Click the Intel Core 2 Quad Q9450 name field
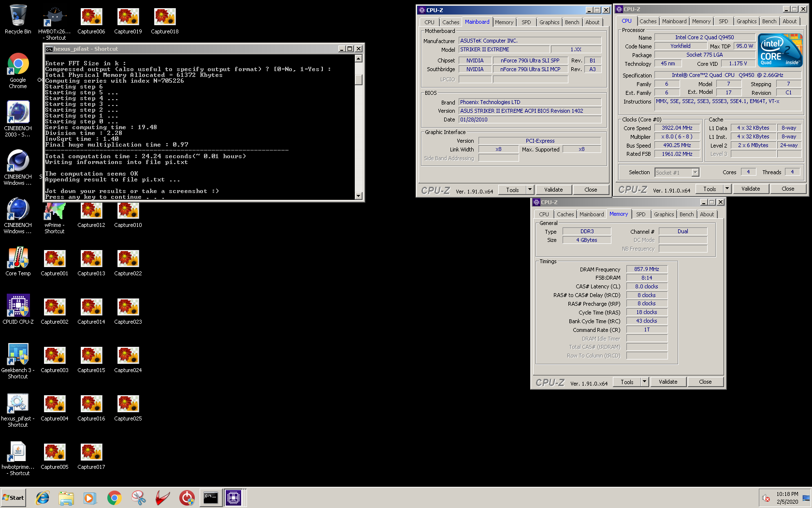Screen dimensions: 812x508 click(704, 37)
